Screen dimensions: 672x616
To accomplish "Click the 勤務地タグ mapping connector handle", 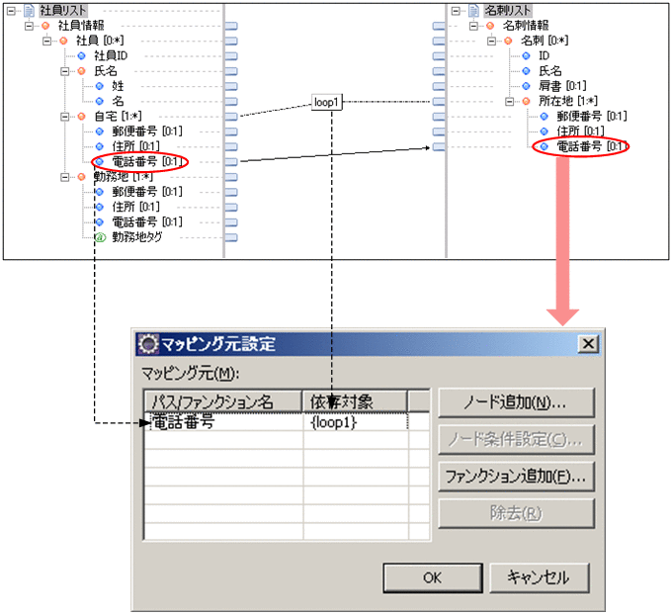I will 231,237.
